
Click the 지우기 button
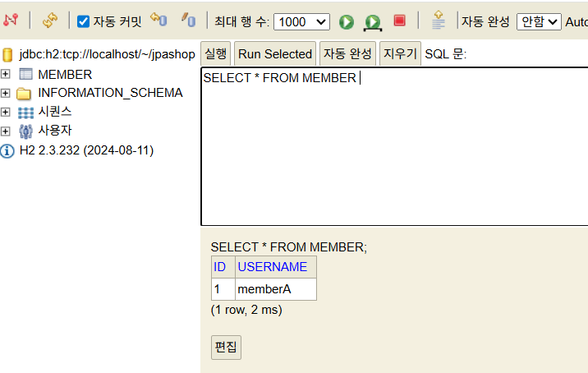coord(401,54)
